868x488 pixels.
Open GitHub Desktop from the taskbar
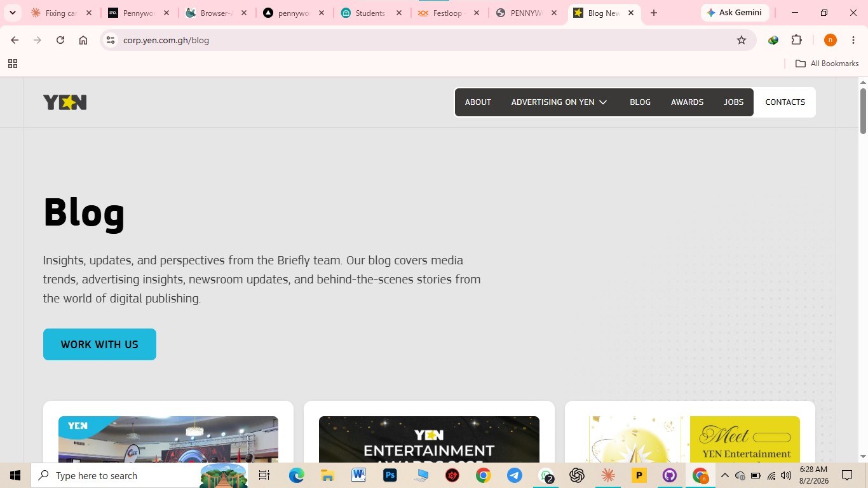pyautogui.click(x=669, y=475)
